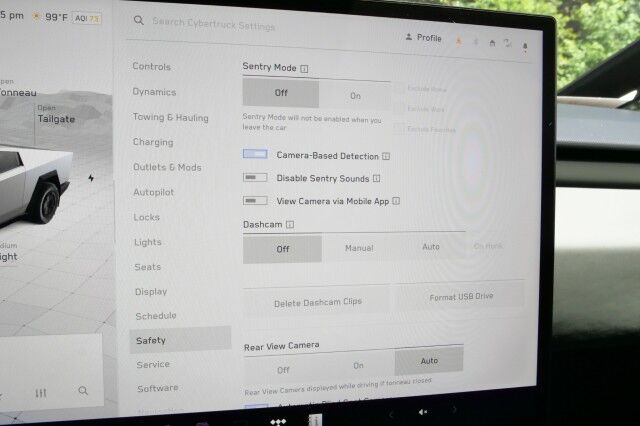Select the Safety settings section
The image size is (640, 426).
point(180,339)
